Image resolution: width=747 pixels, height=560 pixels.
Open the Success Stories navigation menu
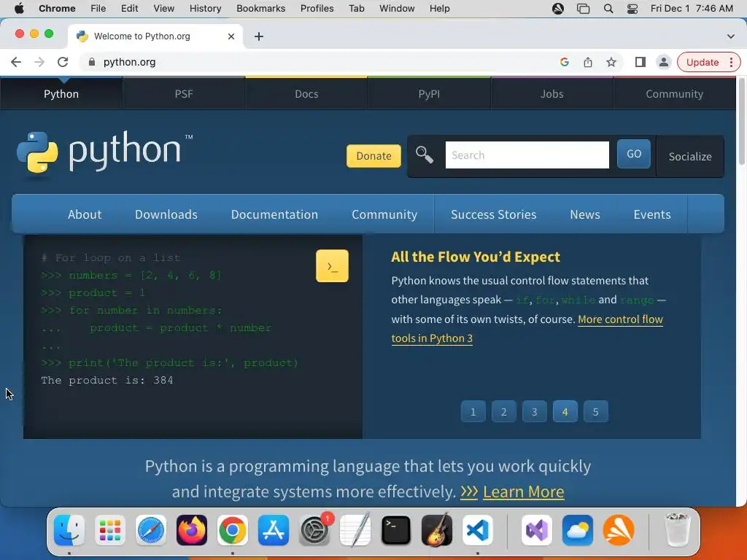[494, 214]
